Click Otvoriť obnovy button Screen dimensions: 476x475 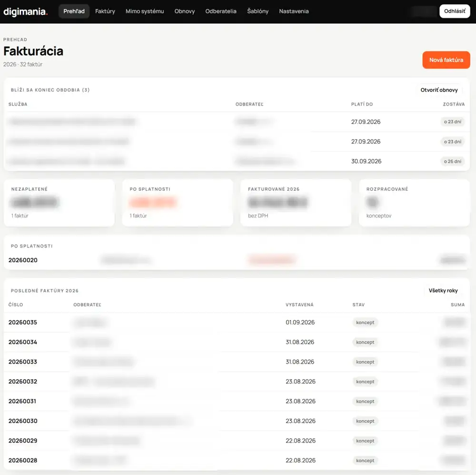439,90
